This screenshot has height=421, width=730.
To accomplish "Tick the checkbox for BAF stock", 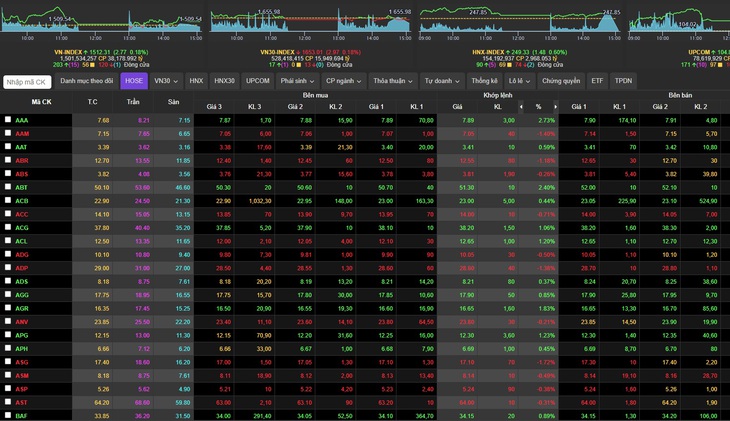I will 8,415.
